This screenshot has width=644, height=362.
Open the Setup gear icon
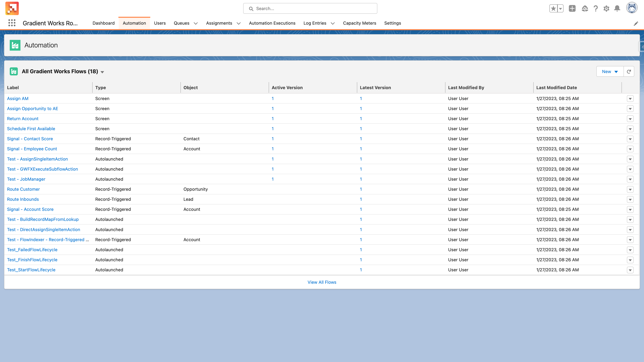coord(606,9)
